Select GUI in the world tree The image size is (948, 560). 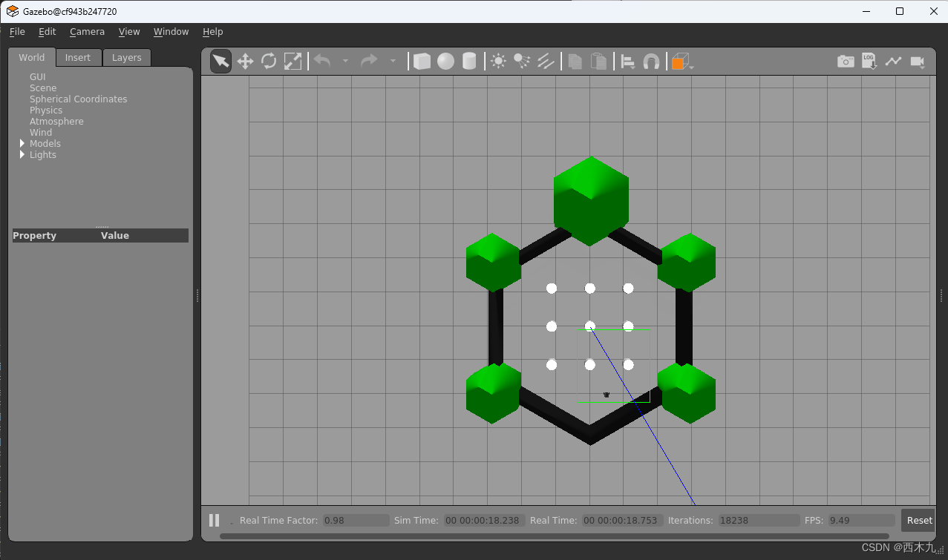[x=38, y=76]
